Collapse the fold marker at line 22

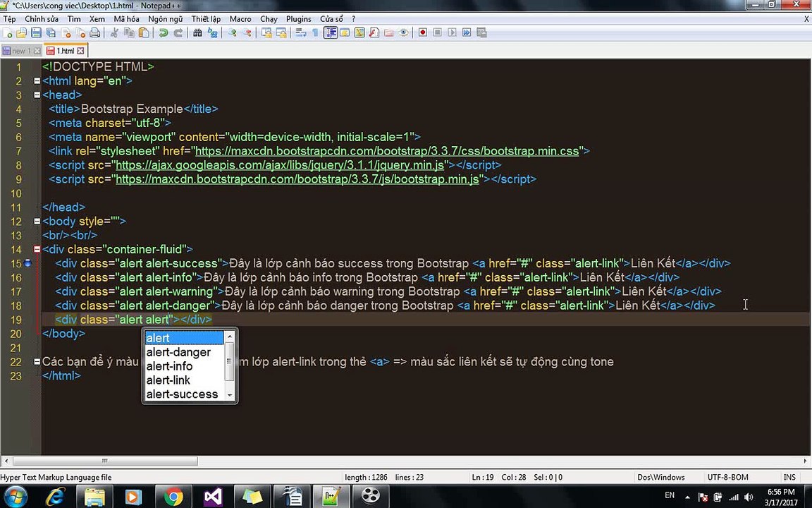37,362
